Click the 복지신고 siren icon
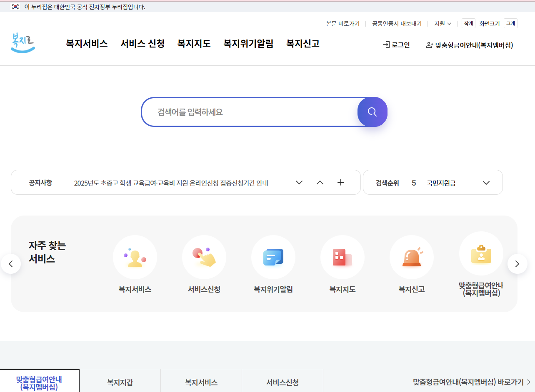The image size is (535, 392). (412, 257)
